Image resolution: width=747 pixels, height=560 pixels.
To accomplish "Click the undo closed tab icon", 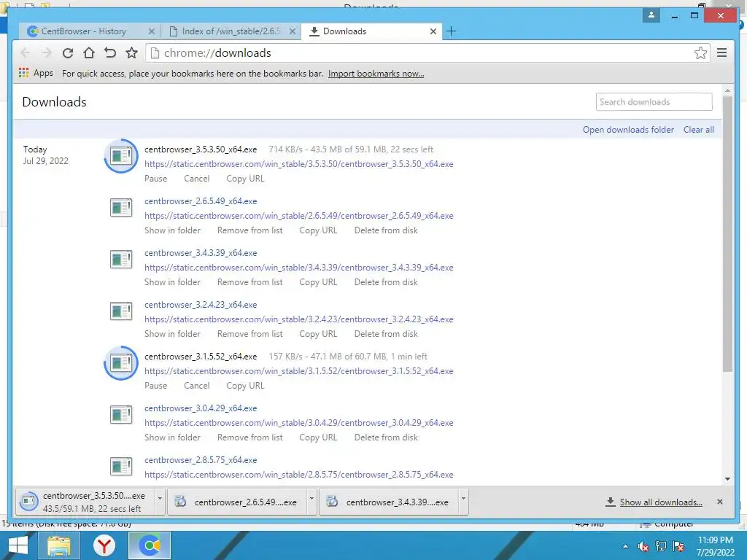I will tap(110, 52).
